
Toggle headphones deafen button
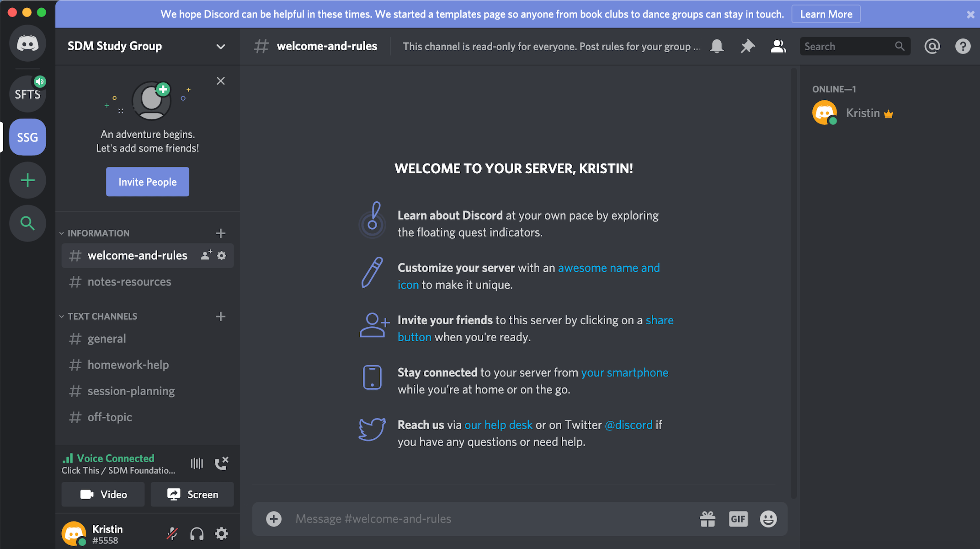coord(197,533)
